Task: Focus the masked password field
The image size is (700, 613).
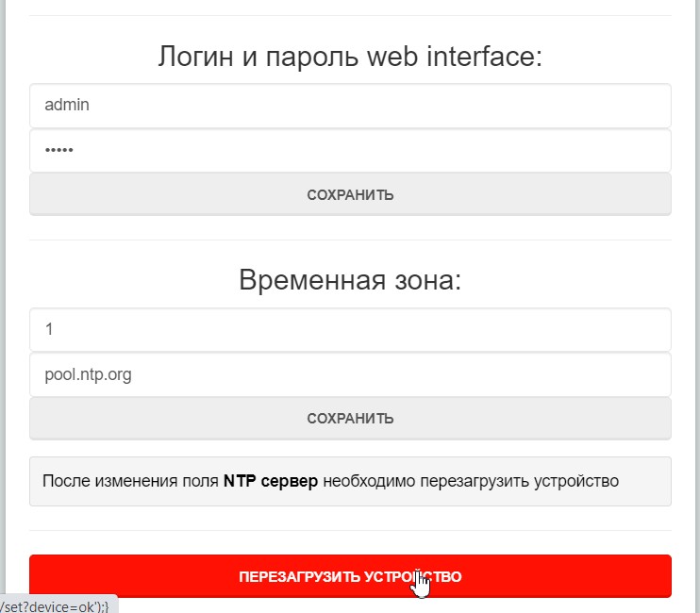Action: [x=349, y=150]
